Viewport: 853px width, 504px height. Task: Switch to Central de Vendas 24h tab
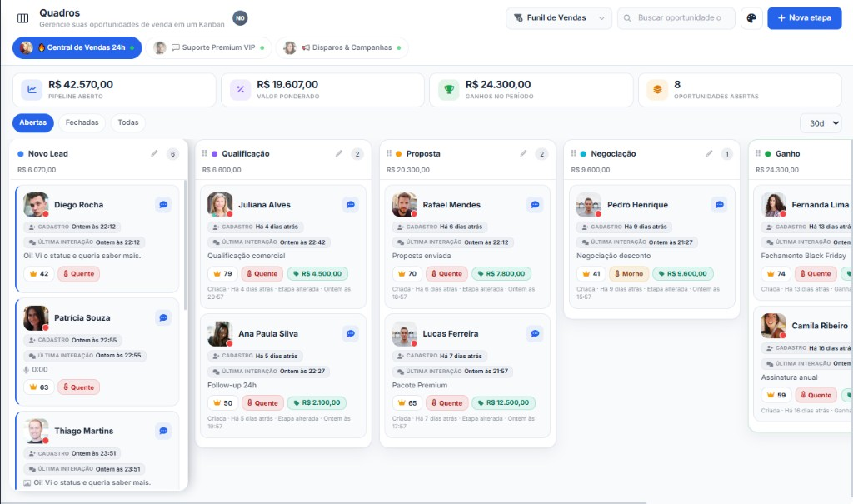coord(77,47)
